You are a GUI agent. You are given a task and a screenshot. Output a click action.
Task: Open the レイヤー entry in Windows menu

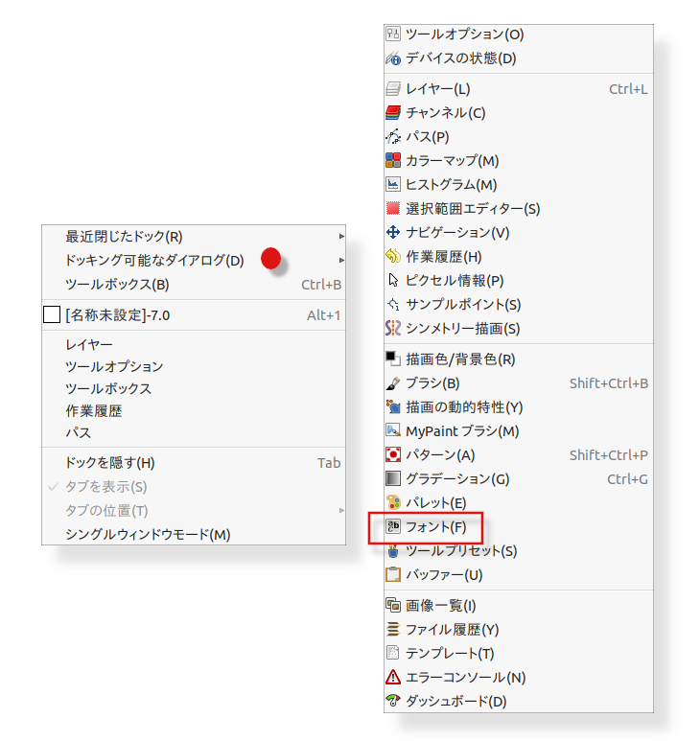(x=89, y=344)
